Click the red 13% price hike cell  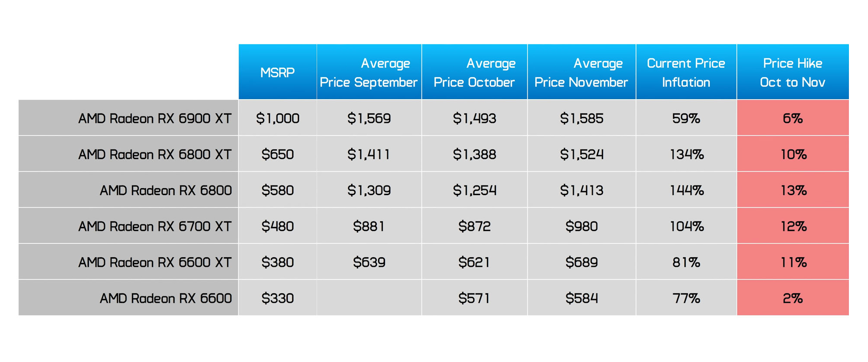point(792,190)
